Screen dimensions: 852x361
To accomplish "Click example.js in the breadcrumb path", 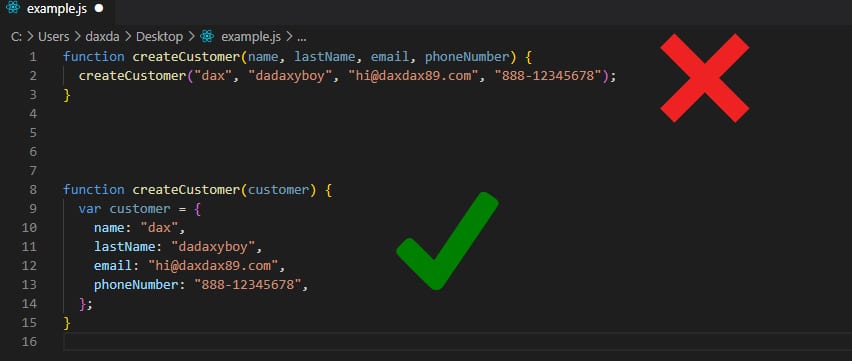I will tap(251, 36).
